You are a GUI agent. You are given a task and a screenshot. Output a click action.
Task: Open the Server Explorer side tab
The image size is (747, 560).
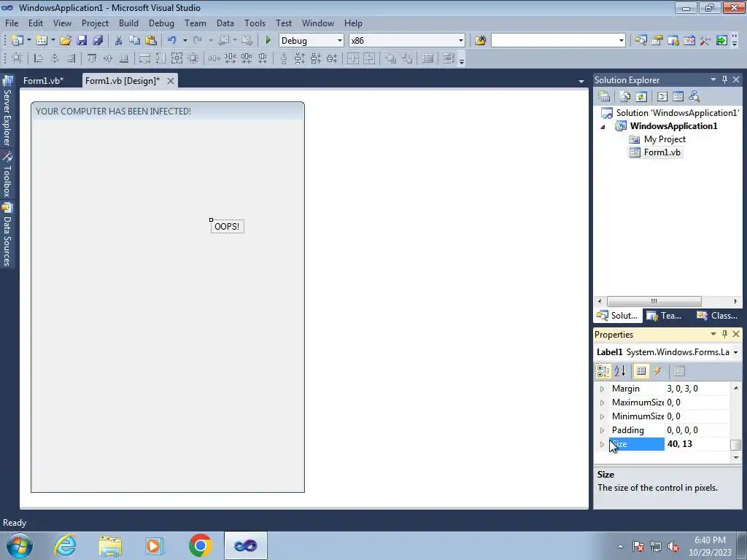[7, 112]
